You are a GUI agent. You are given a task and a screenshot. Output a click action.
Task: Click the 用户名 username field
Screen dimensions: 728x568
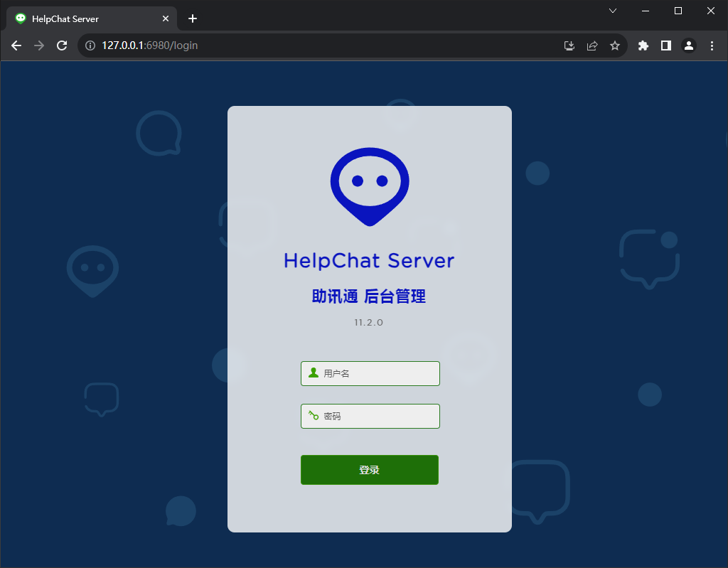[370, 373]
